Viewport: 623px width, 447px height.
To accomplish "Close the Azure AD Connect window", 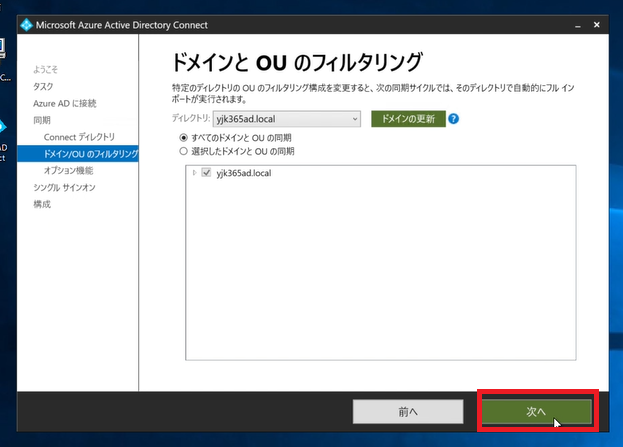I will point(597,25).
